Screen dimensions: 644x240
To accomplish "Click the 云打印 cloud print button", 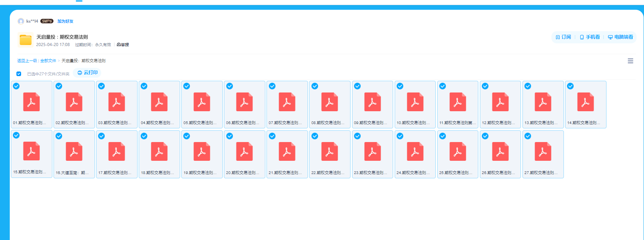I will coord(87,73).
